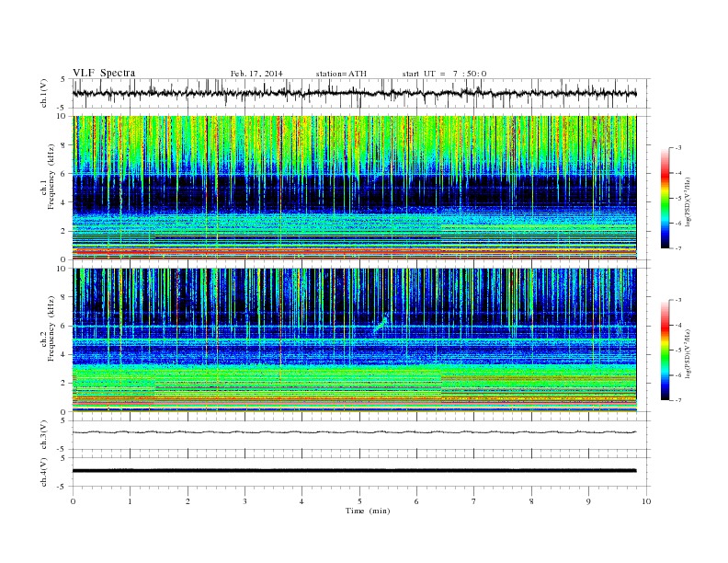Click the "-7" tick on ch.2 colorbar
This screenshot has width=728, height=563.
point(677,400)
